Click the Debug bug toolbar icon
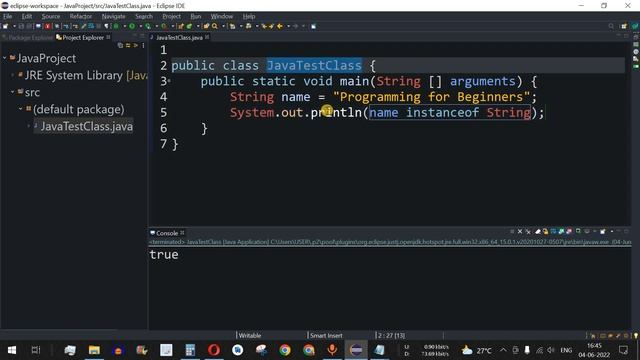The image size is (640, 360). click(116, 26)
